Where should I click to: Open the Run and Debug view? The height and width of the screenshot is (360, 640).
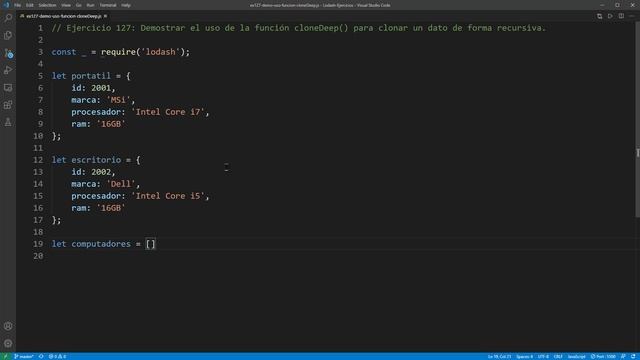(x=8, y=70)
